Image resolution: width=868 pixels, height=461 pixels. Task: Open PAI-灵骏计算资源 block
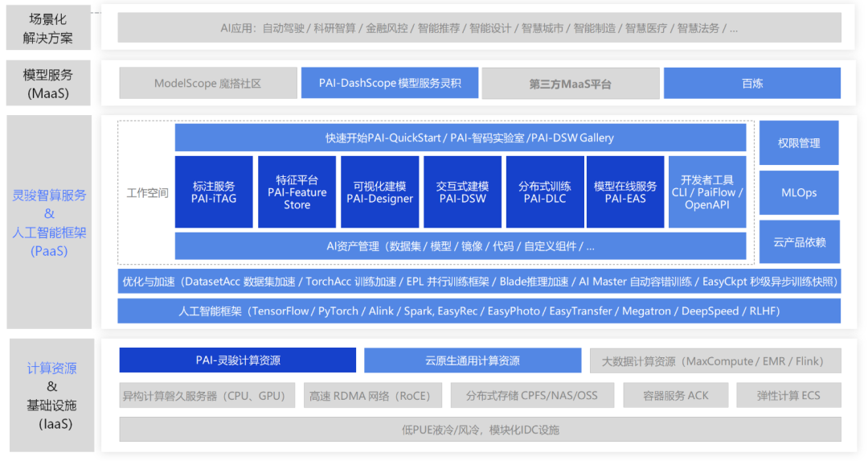[237, 360]
